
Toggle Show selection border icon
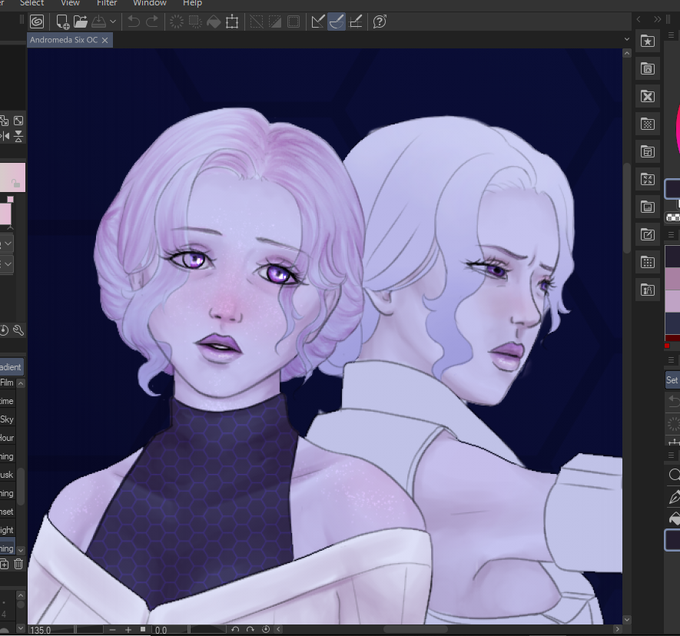(x=294, y=21)
